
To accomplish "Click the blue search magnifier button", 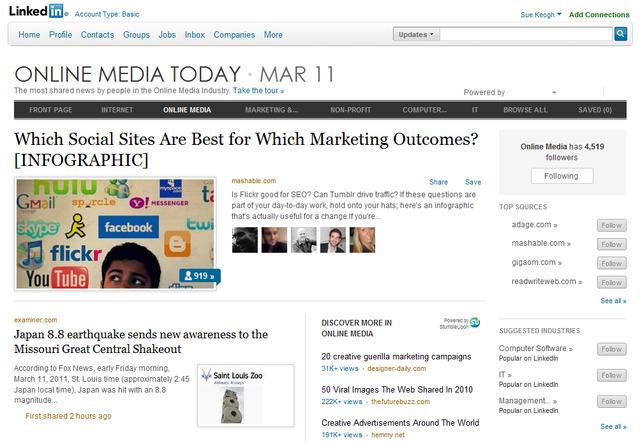I will [x=620, y=34].
